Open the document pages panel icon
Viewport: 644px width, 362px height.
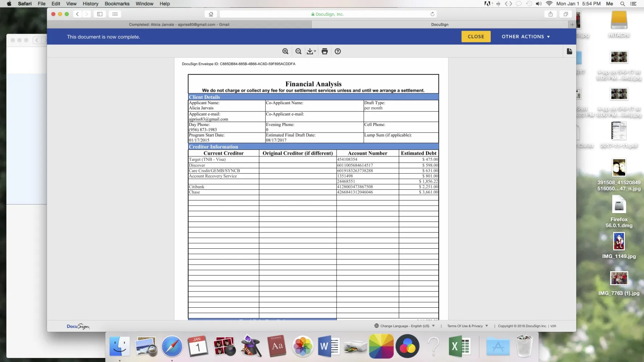tap(569, 51)
